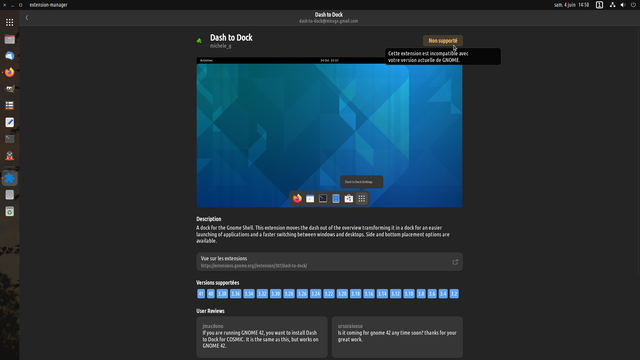
Task: Open the volume icon in top bar
Action: pyautogui.click(x=623, y=5)
